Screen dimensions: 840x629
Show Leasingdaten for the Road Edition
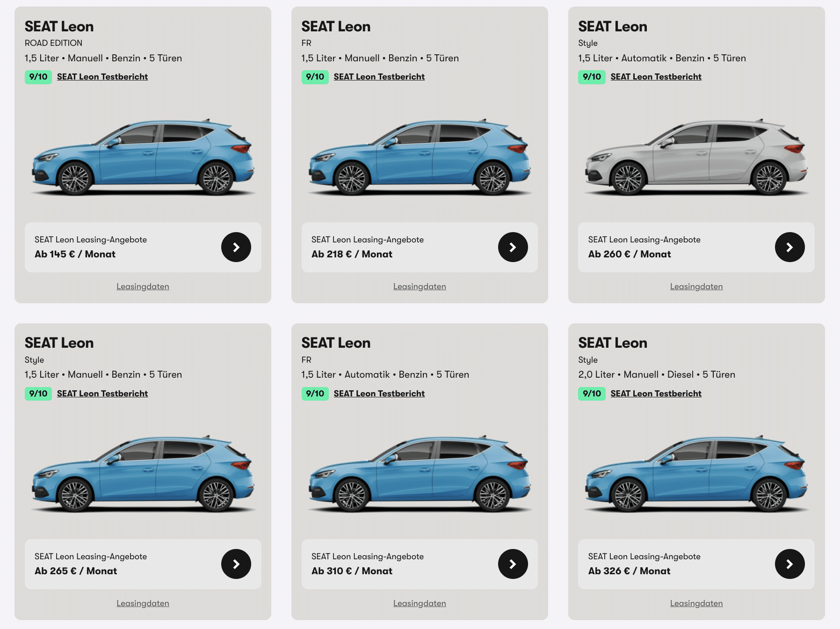click(143, 286)
